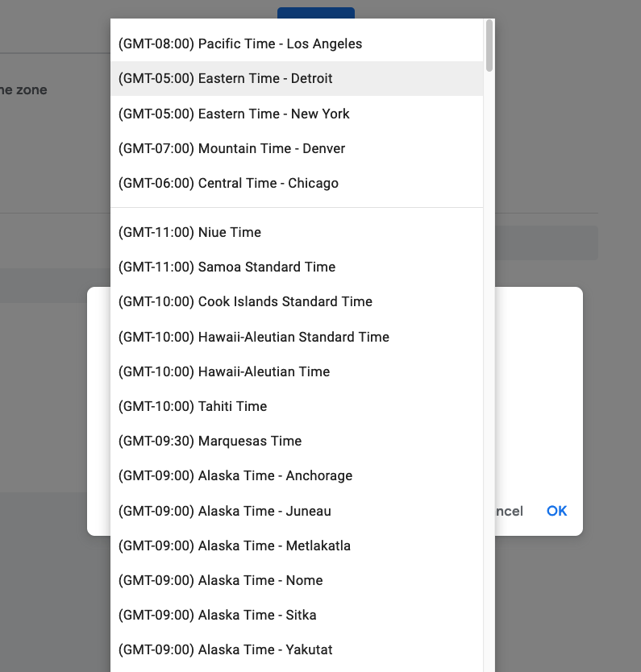Screen dimensions: 641x672
Task: Click the OK button in dialog
Action: 556,511
